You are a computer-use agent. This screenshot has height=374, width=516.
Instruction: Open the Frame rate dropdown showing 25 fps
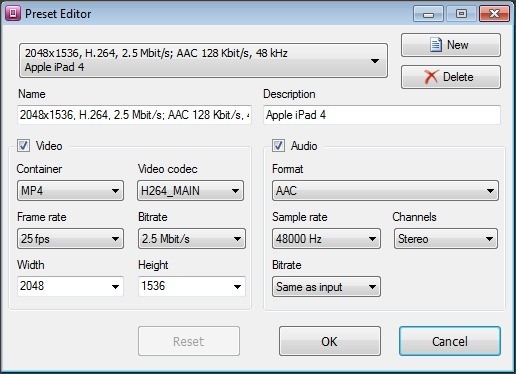pos(70,239)
